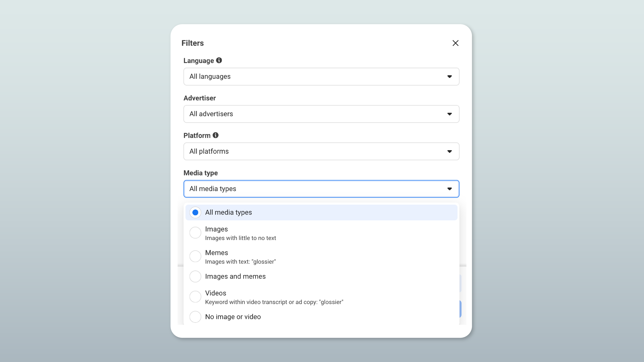Choose the Images and memes option
This screenshot has height=362, width=644.
point(195,276)
